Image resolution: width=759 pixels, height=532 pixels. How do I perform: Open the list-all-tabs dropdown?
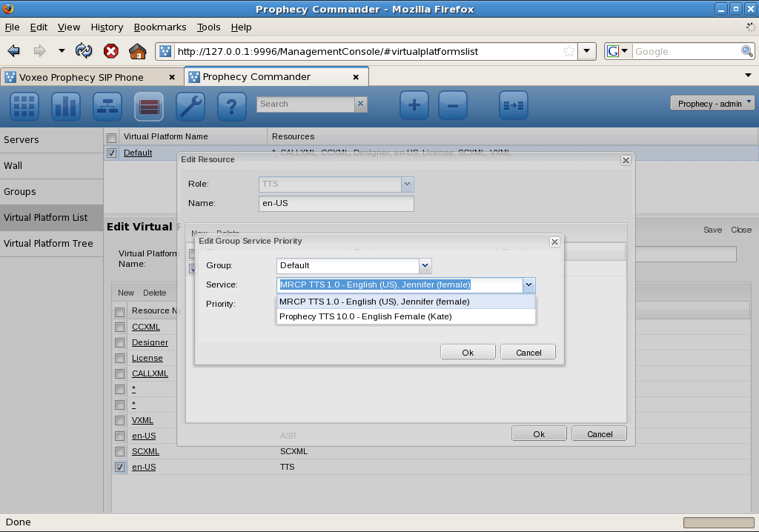[x=748, y=76]
